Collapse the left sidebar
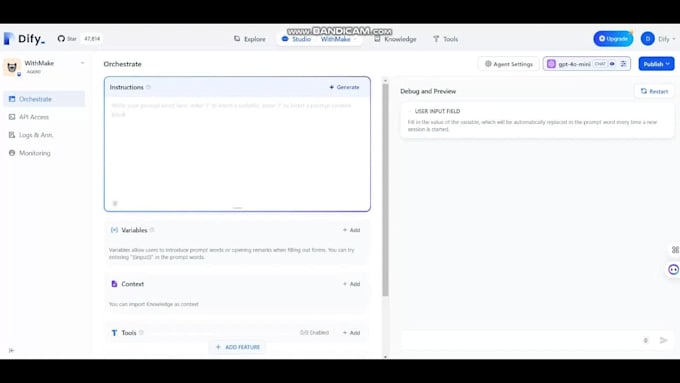The image size is (680, 383). tap(11, 350)
